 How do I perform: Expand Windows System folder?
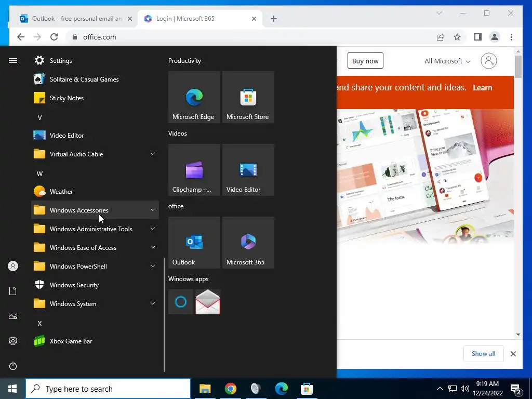95,303
